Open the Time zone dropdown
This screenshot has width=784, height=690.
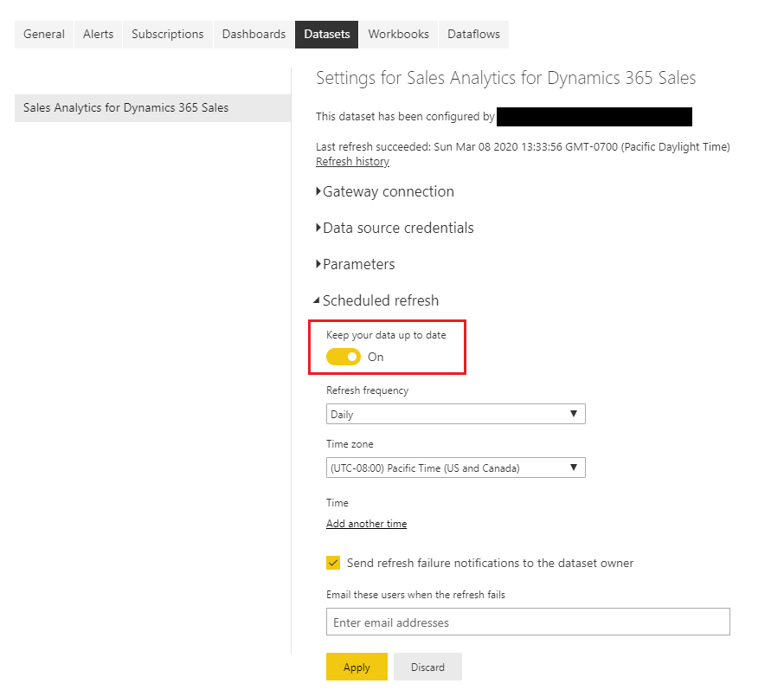pos(455,468)
